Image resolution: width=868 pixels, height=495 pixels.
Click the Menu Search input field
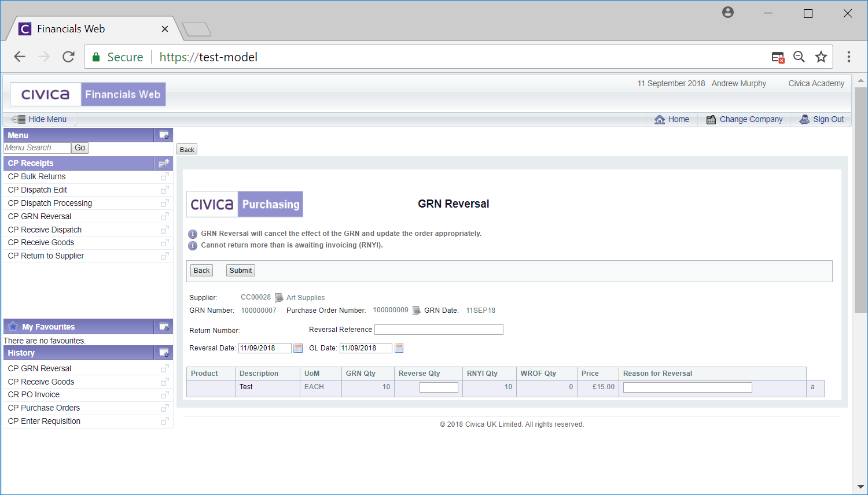tap(37, 148)
